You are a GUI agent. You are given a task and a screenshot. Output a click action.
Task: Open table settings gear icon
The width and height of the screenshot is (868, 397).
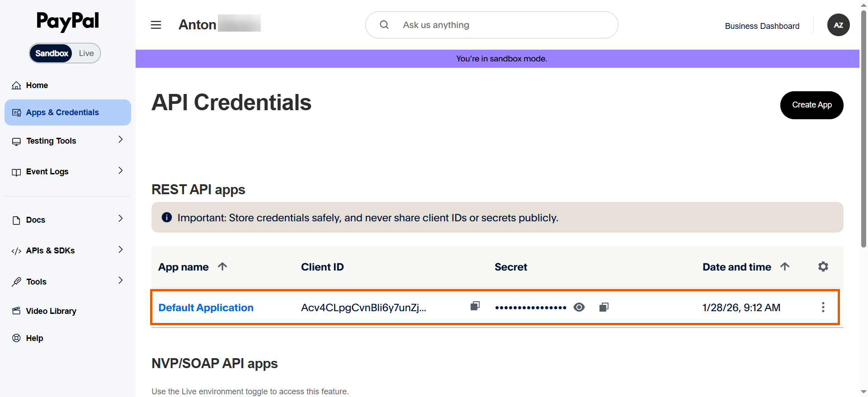pos(823,266)
